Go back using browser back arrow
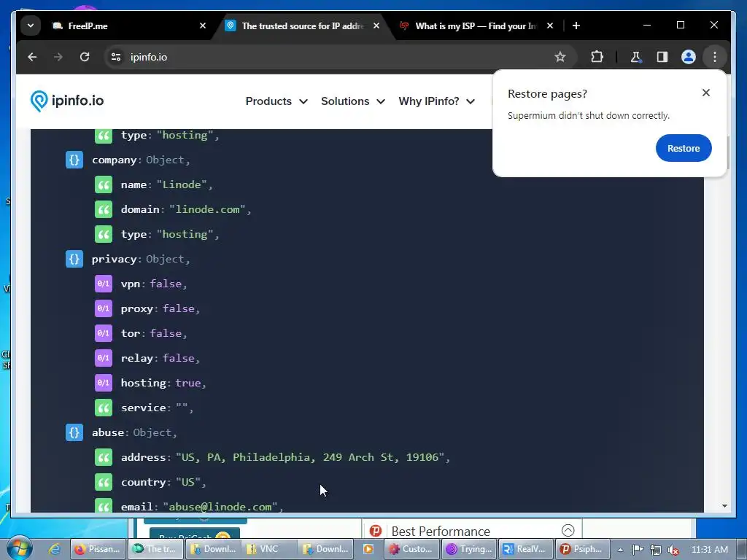747x560 pixels. point(32,57)
